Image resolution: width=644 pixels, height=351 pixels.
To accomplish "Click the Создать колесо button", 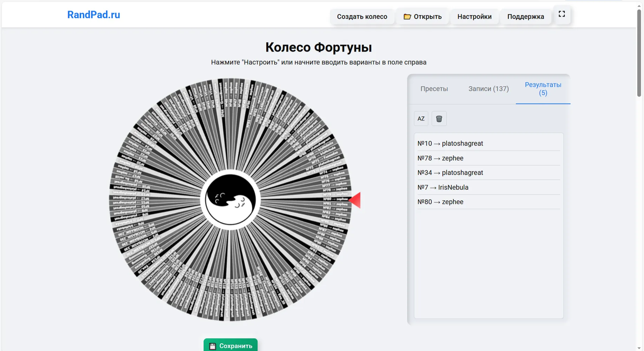I will coord(362,16).
